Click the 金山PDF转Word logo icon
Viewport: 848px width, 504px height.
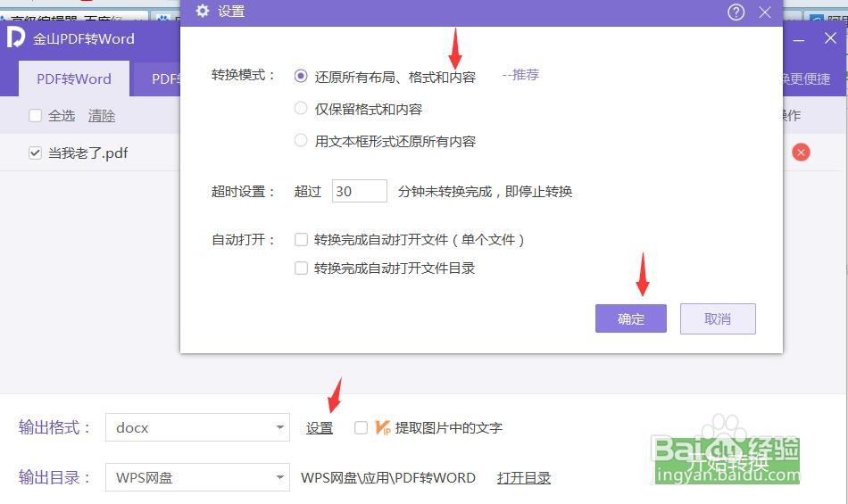click(16, 37)
